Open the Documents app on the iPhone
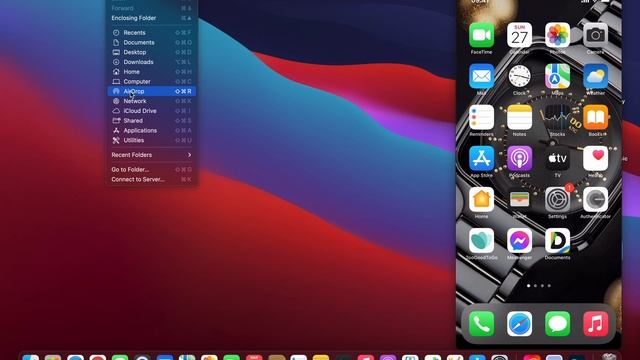Viewport: 640px width, 360px height. pos(557,241)
